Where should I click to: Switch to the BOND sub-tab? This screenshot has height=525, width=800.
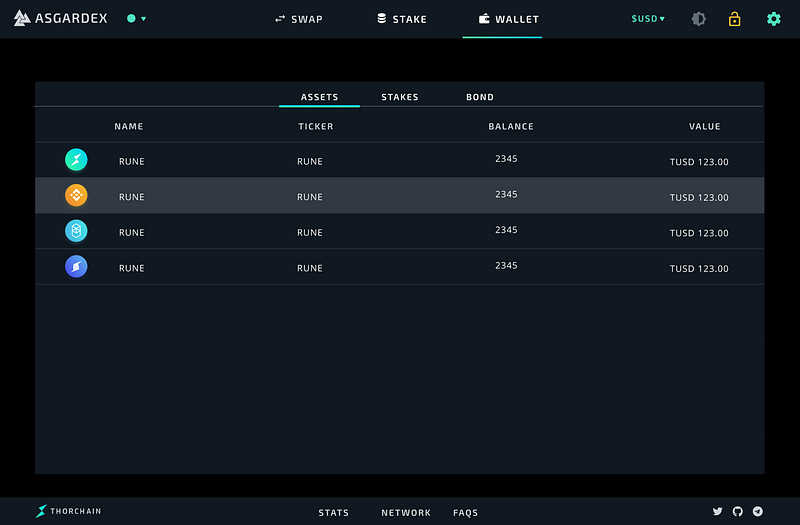pyautogui.click(x=480, y=97)
